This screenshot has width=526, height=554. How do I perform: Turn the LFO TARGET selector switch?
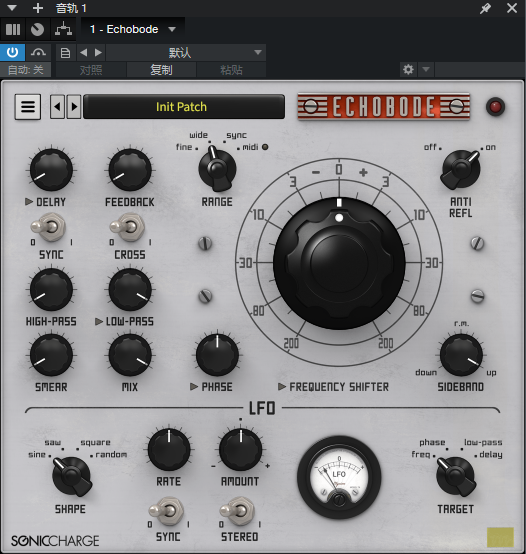point(456,476)
